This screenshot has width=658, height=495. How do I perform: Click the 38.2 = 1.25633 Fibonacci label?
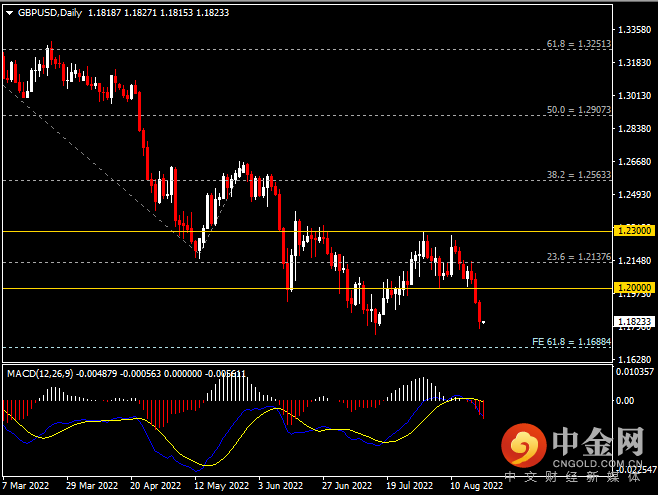coord(579,175)
